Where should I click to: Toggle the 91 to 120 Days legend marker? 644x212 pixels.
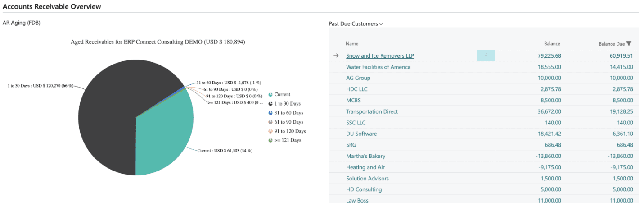tap(270, 131)
